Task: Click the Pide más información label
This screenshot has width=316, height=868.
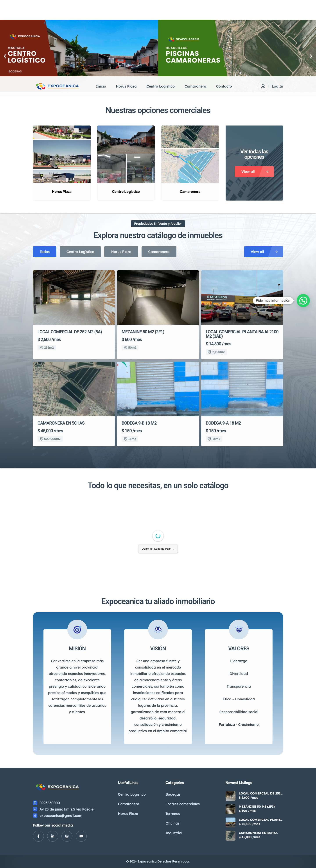Action: click(x=273, y=301)
